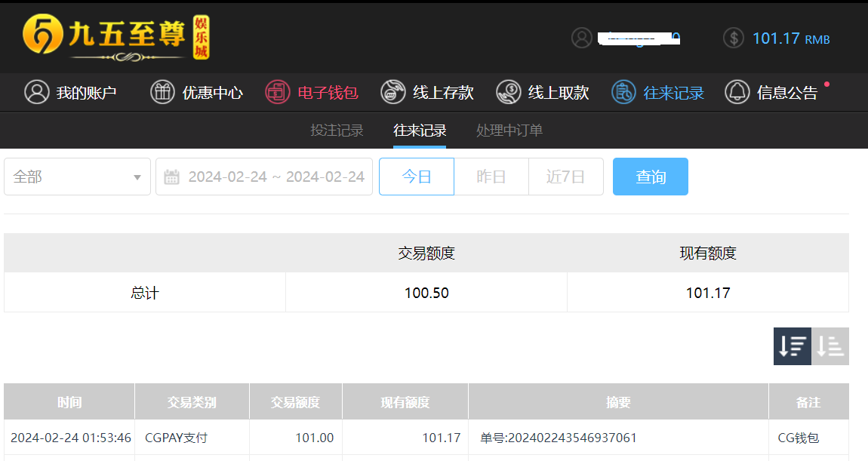Click the 现有额度 summary table heading

coord(708,253)
